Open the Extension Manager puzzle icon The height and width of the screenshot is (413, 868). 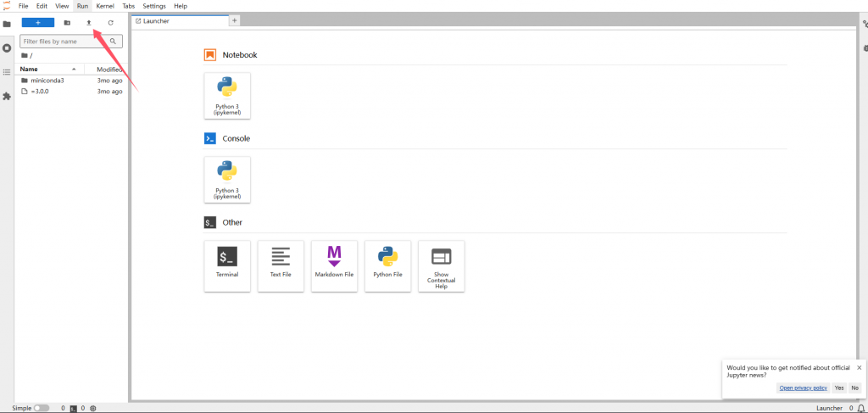[7, 97]
